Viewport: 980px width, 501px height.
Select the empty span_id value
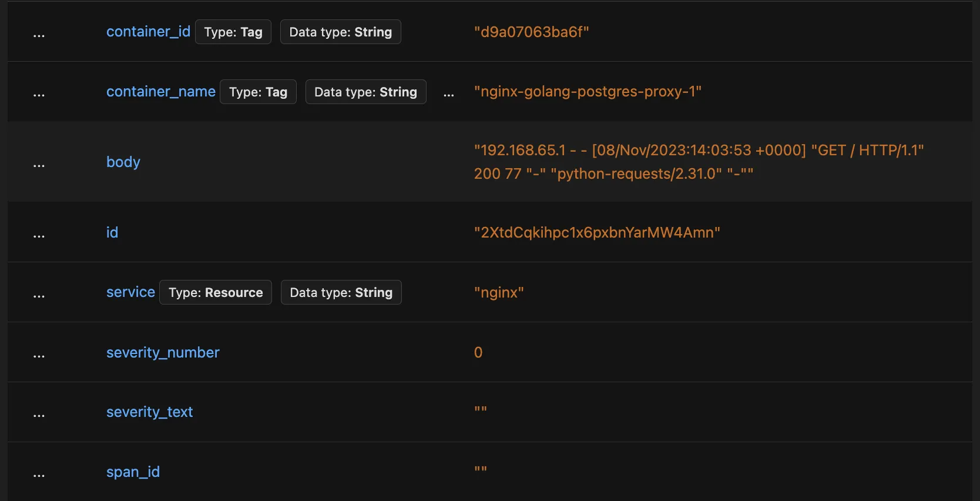pos(481,469)
